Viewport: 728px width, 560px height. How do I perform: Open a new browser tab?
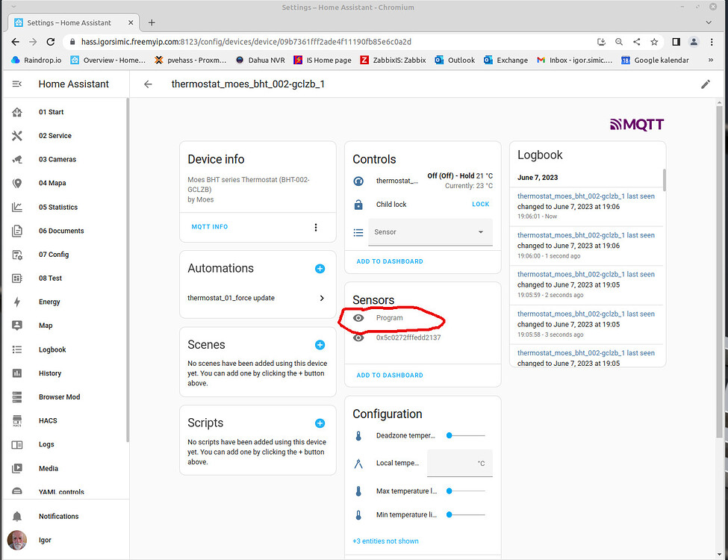152,22
